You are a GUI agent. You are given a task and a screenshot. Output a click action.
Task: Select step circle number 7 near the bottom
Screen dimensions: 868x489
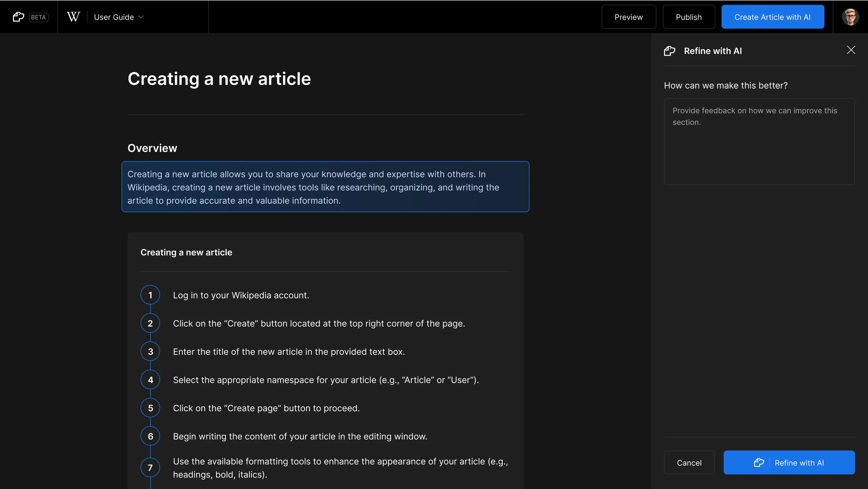click(150, 468)
